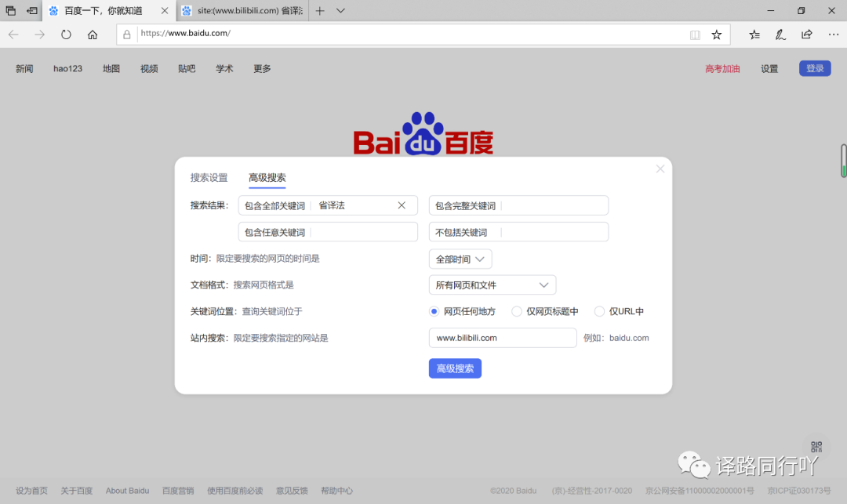Click 关于百度 footer link
The image size is (847, 504).
(x=77, y=491)
